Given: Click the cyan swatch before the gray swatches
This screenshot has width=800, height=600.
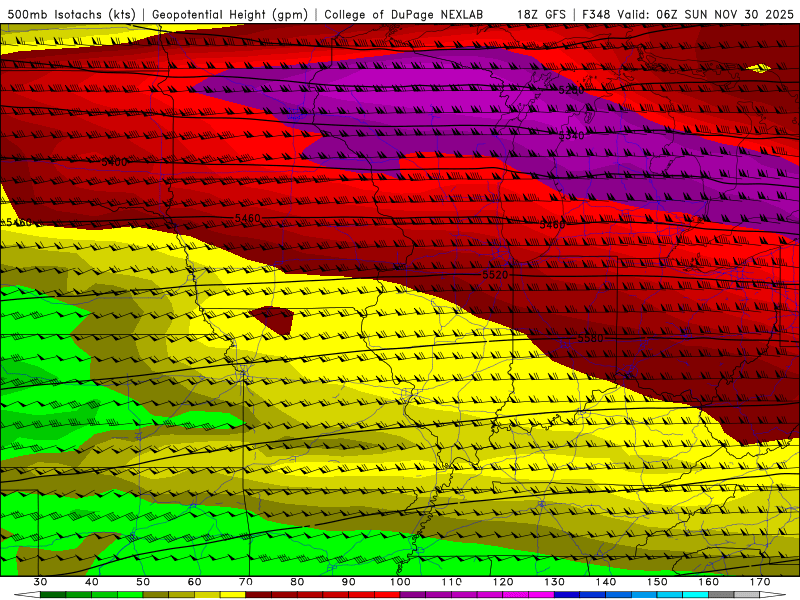Looking at the screenshot, I should (695, 595).
